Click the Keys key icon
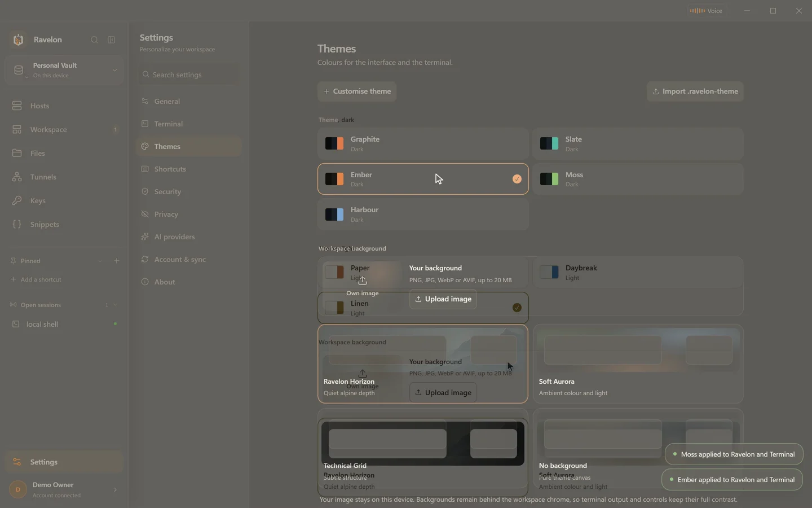The width and height of the screenshot is (812, 508). tap(17, 200)
